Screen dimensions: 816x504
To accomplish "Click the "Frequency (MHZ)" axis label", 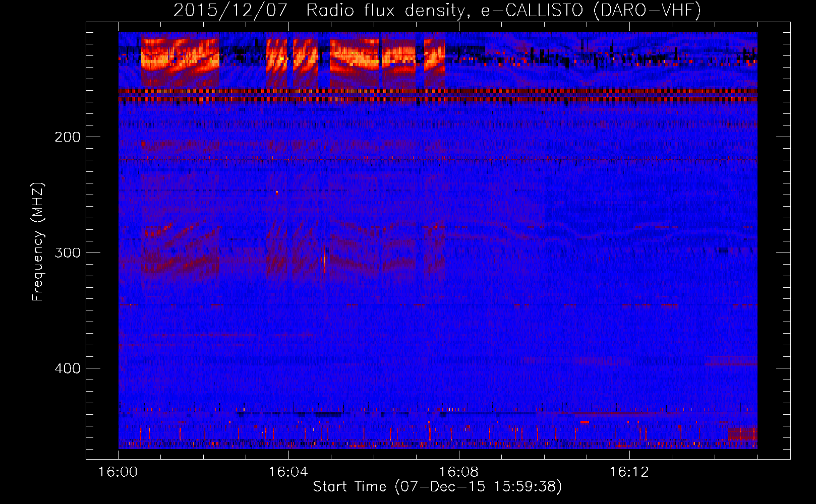I will click(38, 242).
